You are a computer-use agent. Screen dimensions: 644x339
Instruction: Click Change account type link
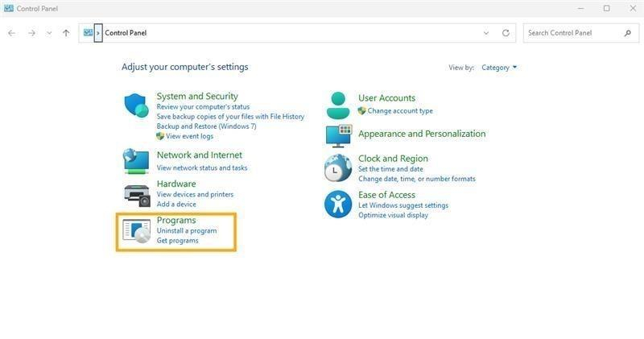click(400, 110)
